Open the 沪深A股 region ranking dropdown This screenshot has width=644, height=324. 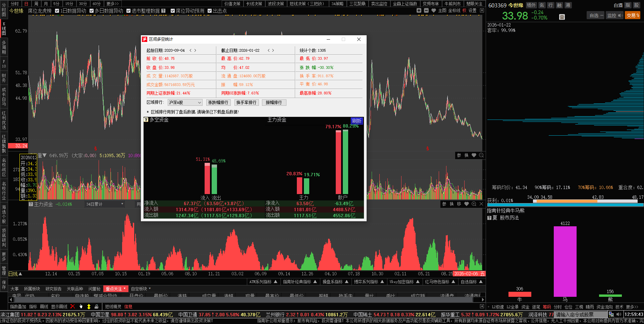click(x=185, y=103)
